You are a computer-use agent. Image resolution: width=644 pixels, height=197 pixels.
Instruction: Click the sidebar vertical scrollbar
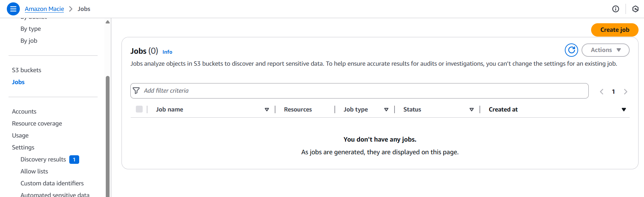[108, 136]
